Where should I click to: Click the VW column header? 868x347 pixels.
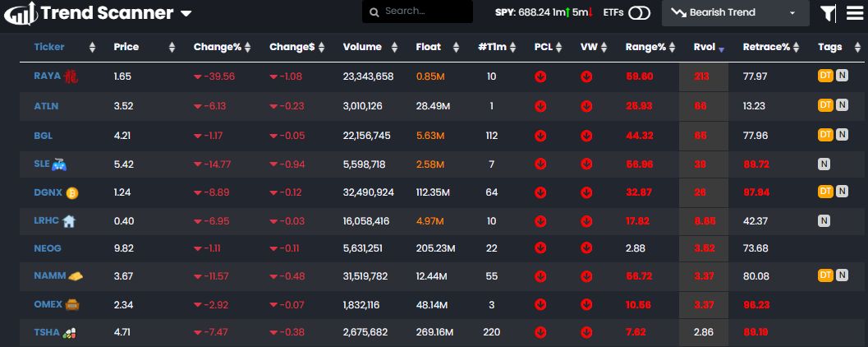589,47
